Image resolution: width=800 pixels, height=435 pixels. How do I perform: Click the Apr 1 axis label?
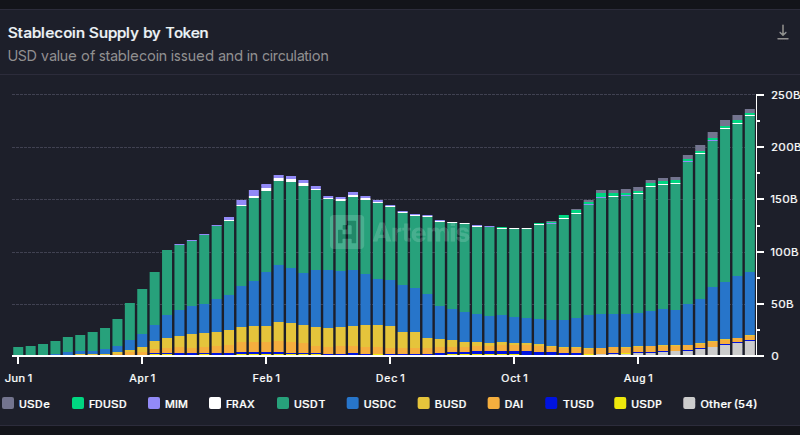[x=142, y=378]
